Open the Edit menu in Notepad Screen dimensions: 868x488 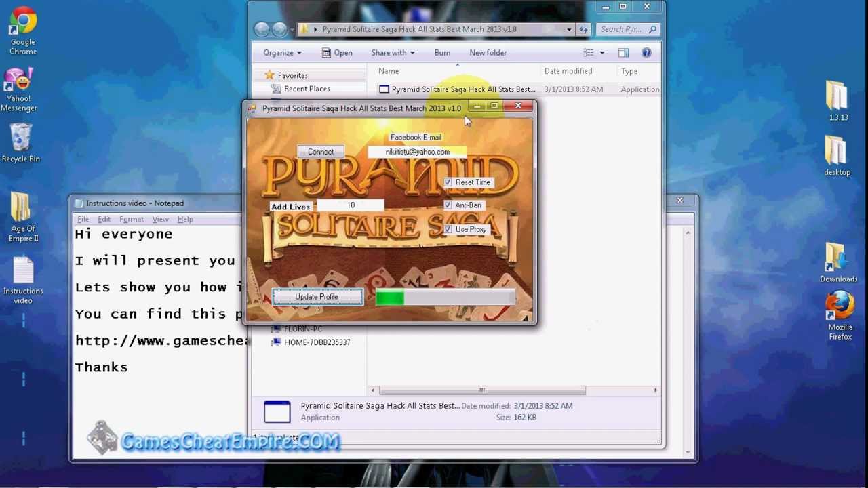click(104, 220)
